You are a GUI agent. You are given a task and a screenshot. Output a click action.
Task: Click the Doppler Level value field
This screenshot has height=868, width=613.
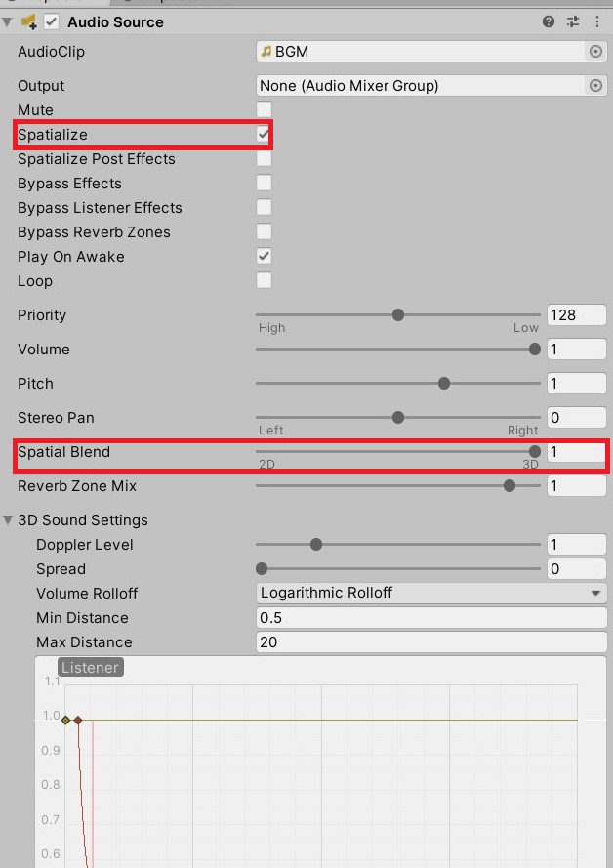click(x=577, y=545)
